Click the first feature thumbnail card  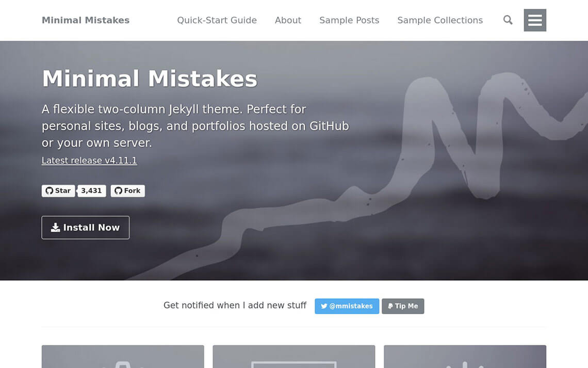coord(123,356)
